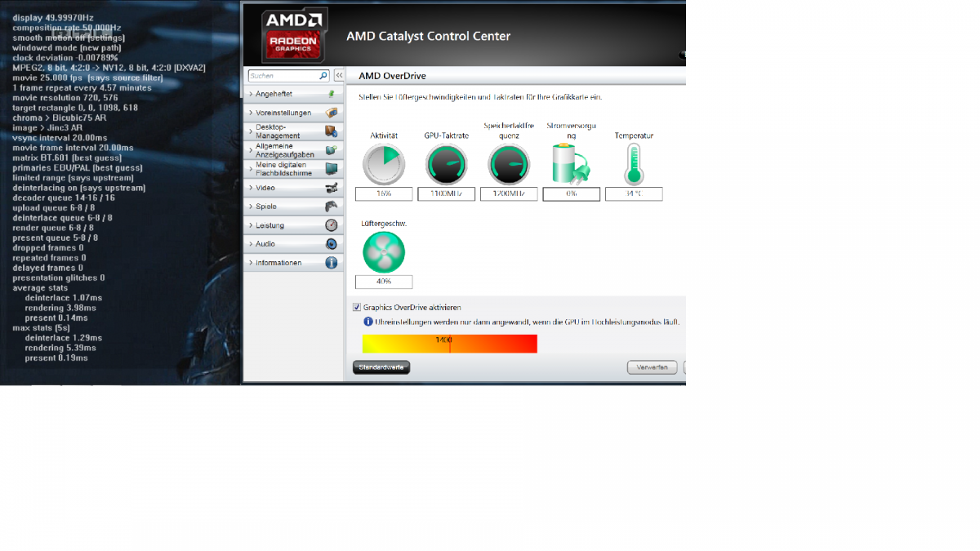Click the 1100MHz GPU-Taktrate value box
Image resolution: width=980 pixels, height=551 pixels.
pyautogui.click(x=446, y=194)
